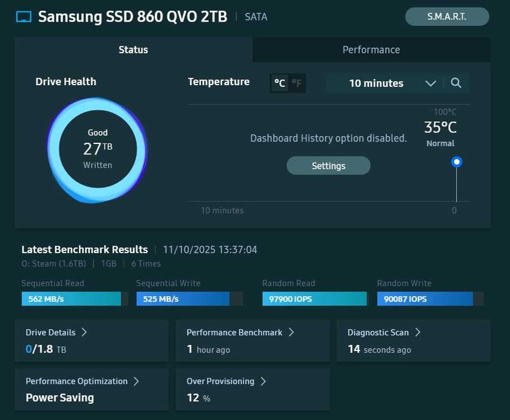Select Celsius temperature unit
This screenshot has height=420, width=510.
[x=280, y=83]
